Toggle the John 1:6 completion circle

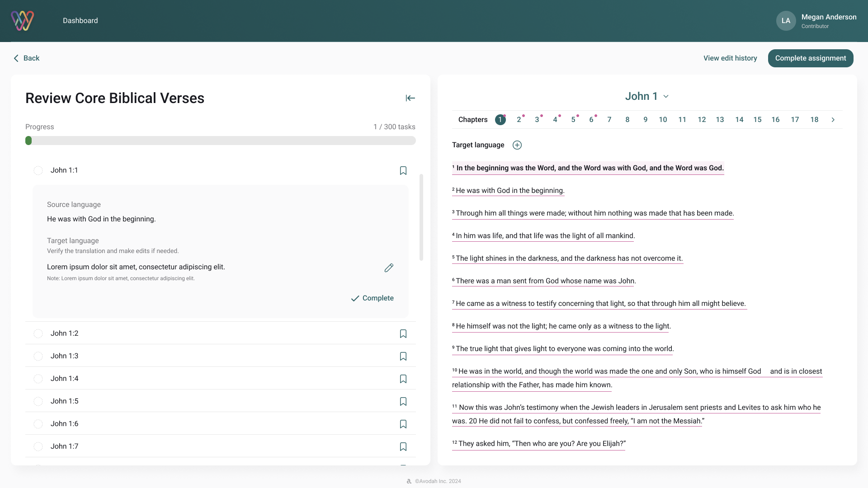point(38,424)
